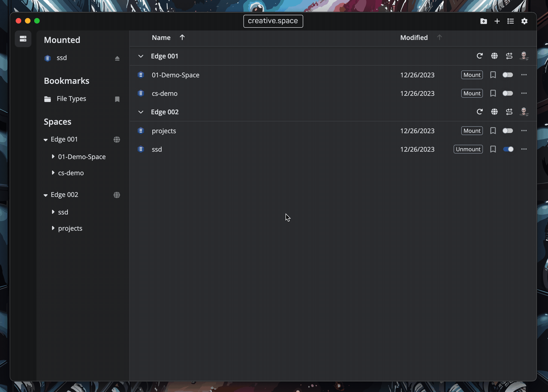Click the user avatar in Edge 002 row
The width and height of the screenshot is (548, 392).
point(524,112)
